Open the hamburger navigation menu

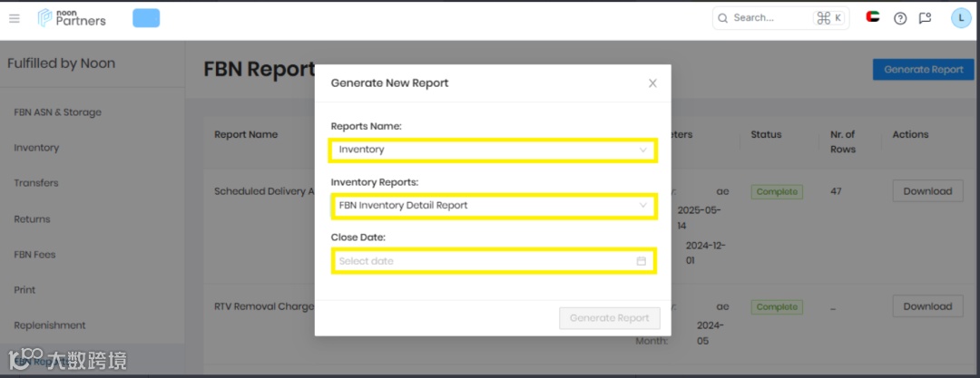(14, 18)
